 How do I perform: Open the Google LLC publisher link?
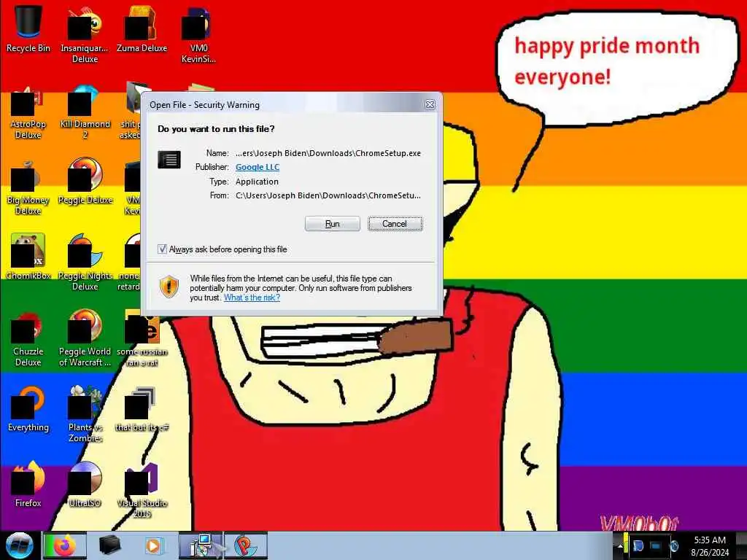pyautogui.click(x=258, y=167)
